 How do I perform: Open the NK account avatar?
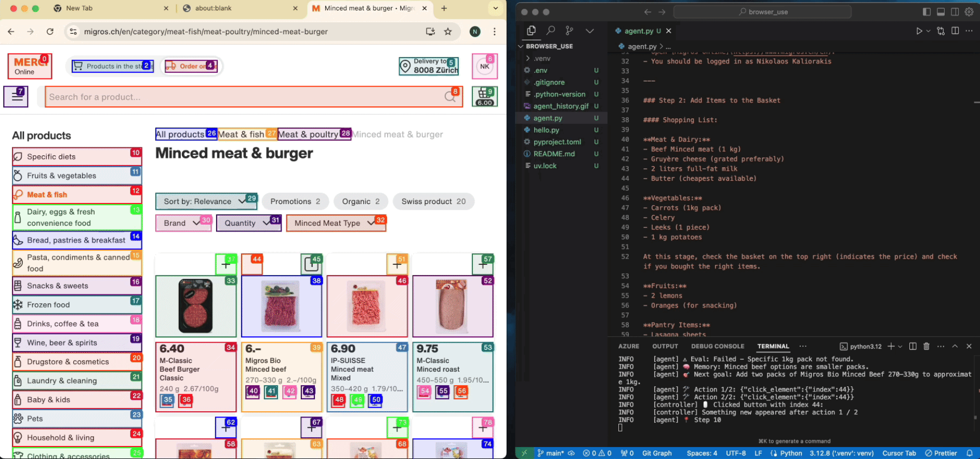point(484,66)
